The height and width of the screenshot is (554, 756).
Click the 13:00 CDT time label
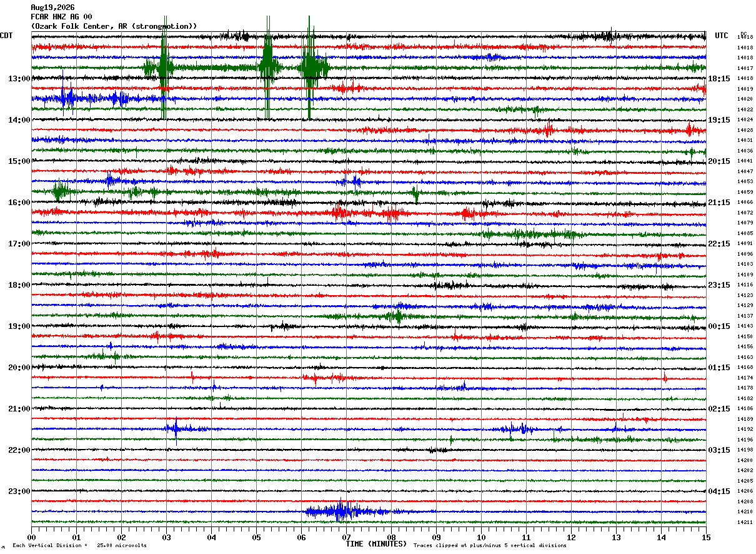pyautogui.click(x=19, y=79)
